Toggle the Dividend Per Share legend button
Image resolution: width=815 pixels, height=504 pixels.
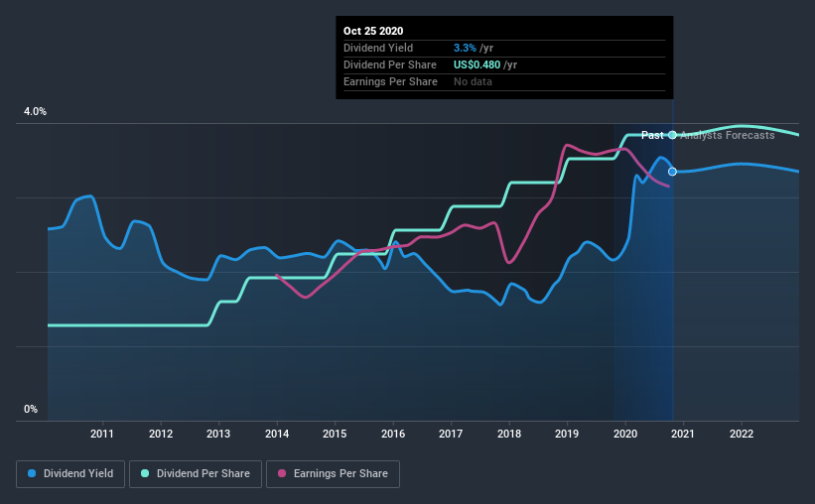[196, 474]
